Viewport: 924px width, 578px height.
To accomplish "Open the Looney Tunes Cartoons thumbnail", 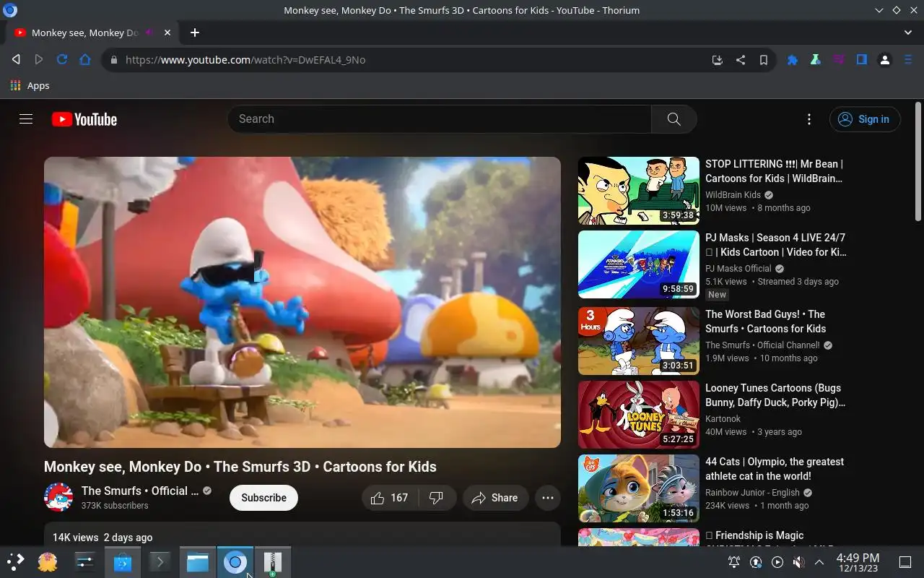I will pyautogui.click(x=639, y=415).
